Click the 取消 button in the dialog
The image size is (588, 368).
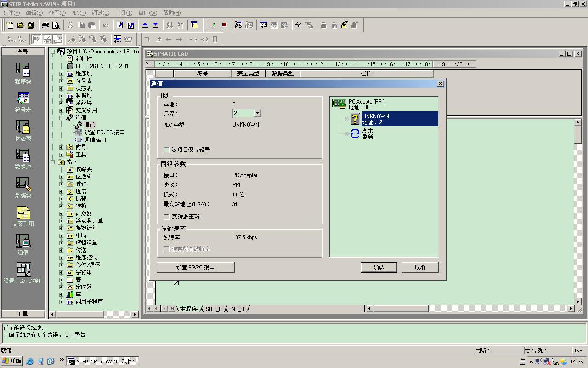(x=420, y=267)
